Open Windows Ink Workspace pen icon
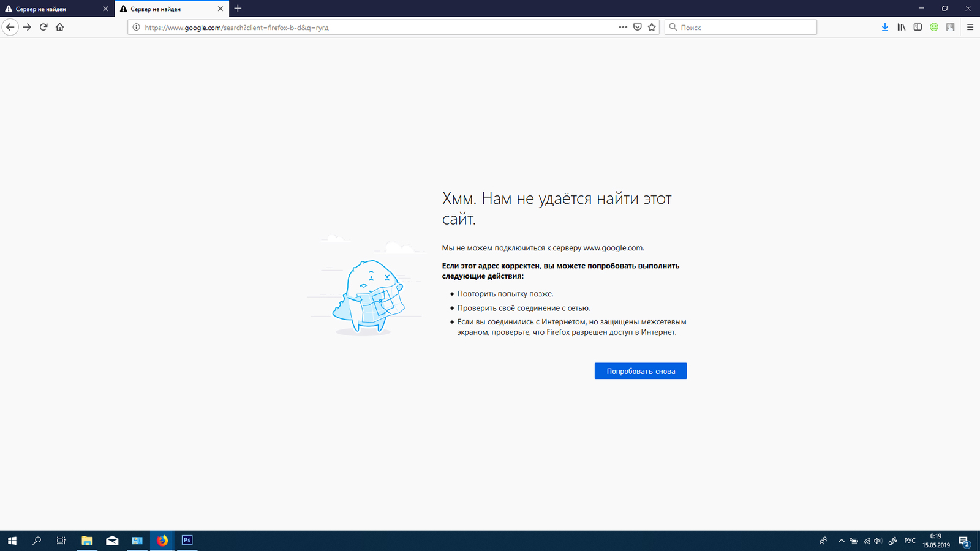The width and height of the screenshot is (980, 551). coord(893,541)
